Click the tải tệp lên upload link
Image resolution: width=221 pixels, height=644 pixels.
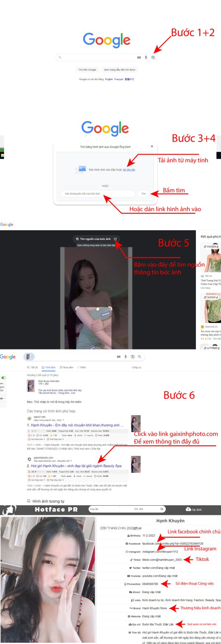129,170
